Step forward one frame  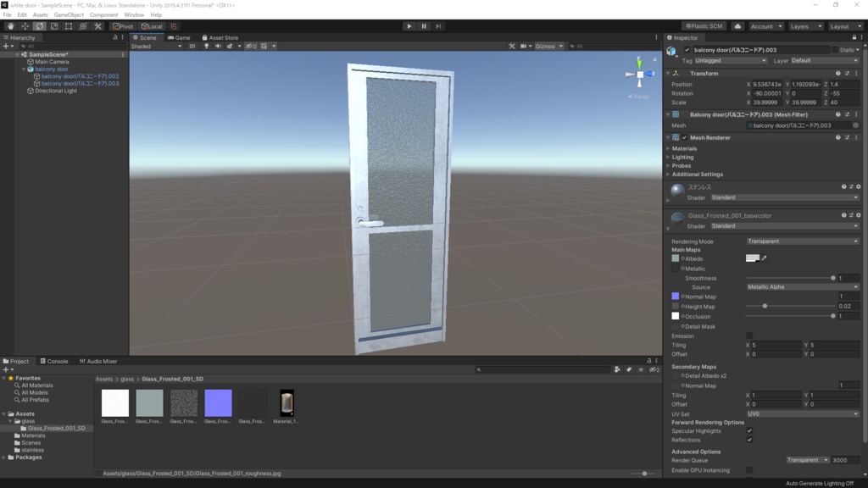tap(438, 26)
